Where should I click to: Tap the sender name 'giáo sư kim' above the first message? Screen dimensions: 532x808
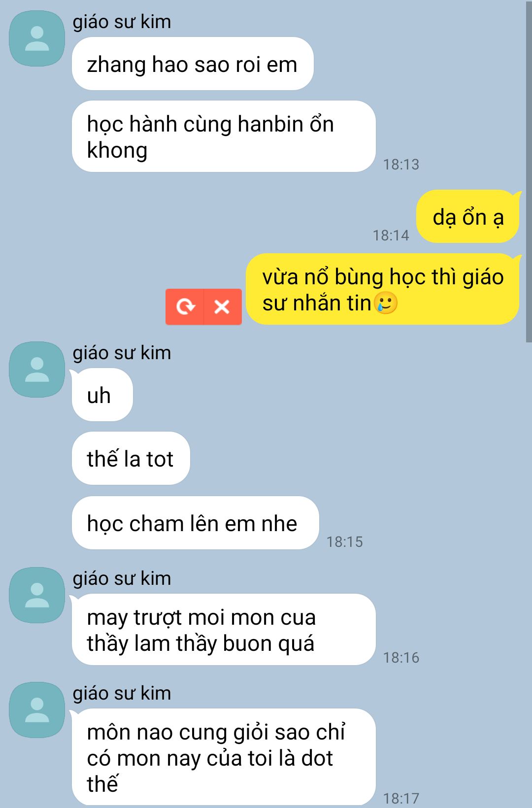pyautogui.click(x=122, y=22)
